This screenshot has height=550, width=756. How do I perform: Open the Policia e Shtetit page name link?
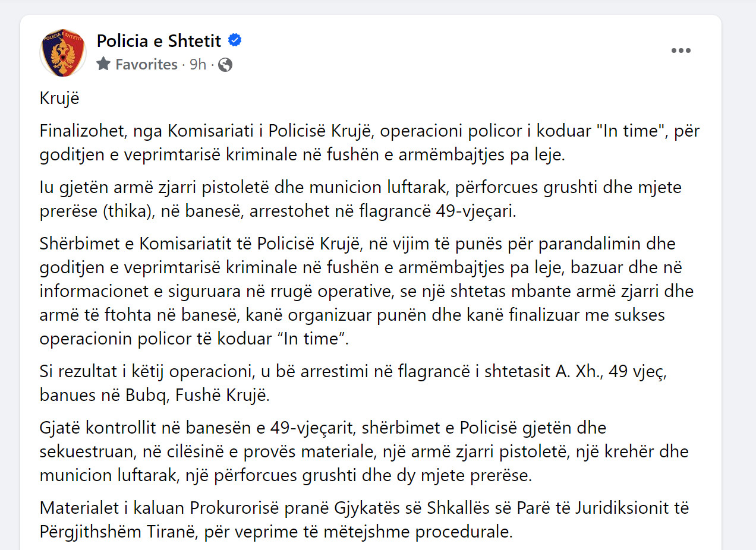(x=159, y=41)
